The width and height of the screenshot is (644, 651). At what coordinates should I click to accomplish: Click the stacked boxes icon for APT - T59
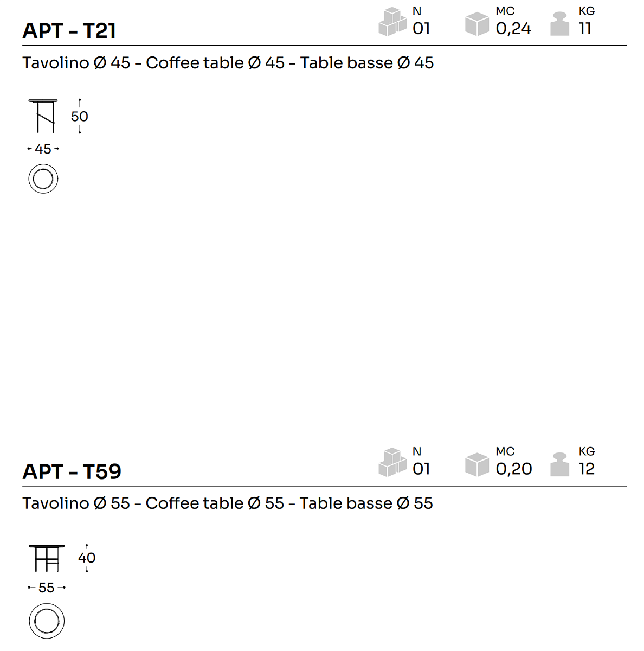[x=392, y=462]
